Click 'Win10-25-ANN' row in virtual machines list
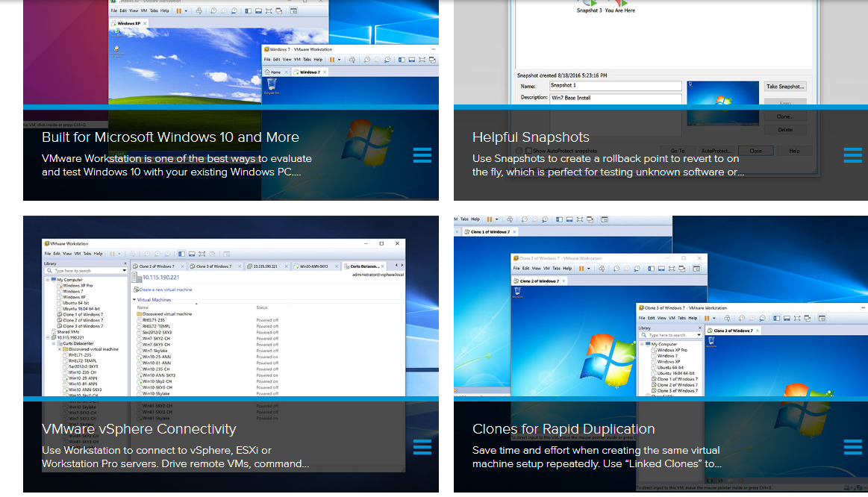 (157, 357)
